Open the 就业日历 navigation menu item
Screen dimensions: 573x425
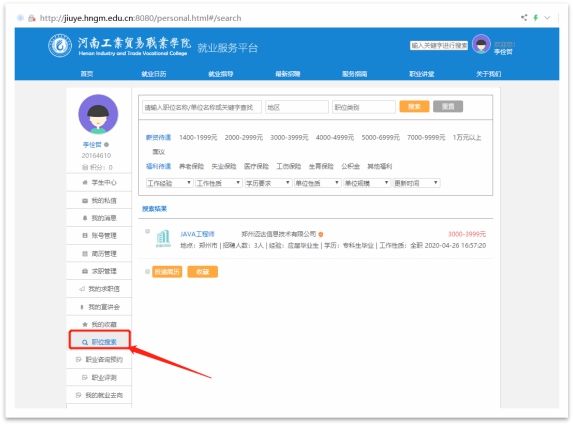point(154,74)
